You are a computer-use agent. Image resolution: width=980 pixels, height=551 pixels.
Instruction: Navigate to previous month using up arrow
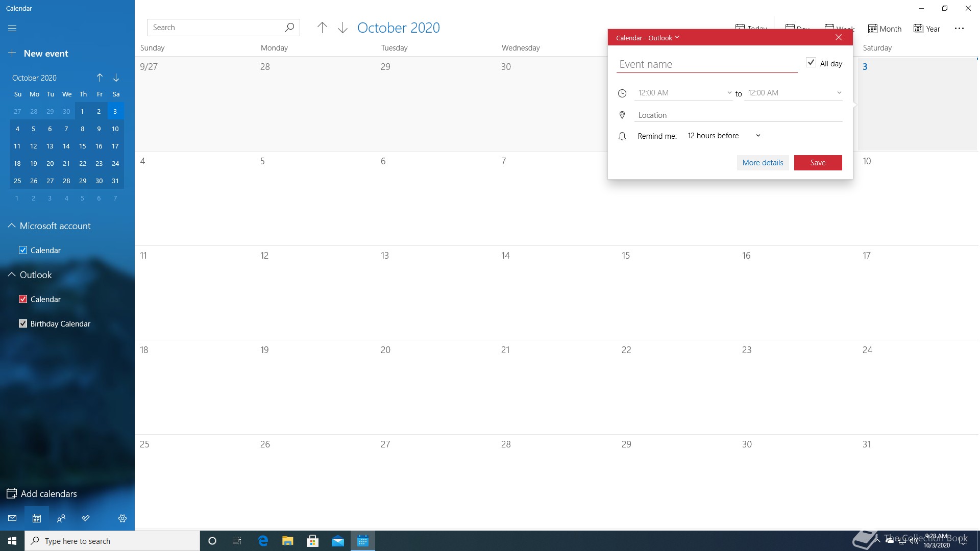point(322,28)
